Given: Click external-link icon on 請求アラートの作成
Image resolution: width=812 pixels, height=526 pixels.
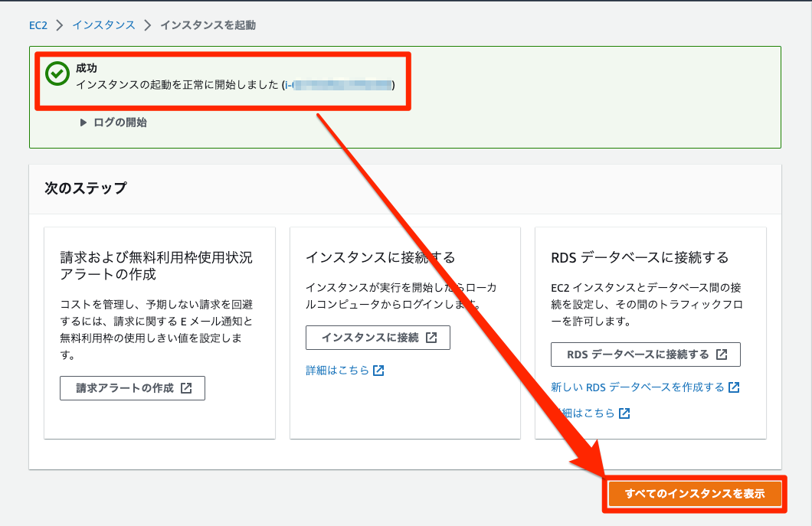Looking at the screenshot, I should click(x=186, y=388).
